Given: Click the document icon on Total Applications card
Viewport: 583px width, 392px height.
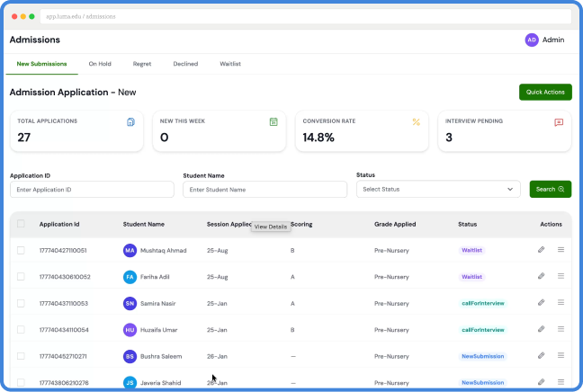Looking at the screenshot, I should 130,122.
